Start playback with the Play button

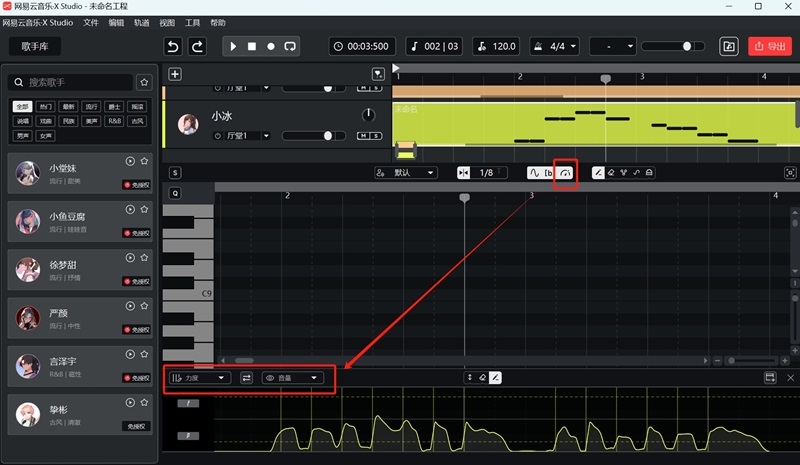pyautogui.click(x=233, y=46)
